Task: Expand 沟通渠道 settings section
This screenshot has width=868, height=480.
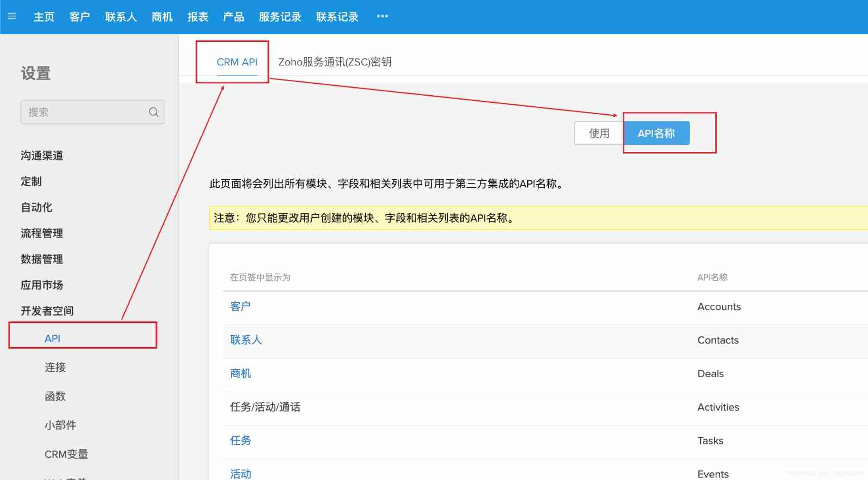Action: (42, 156)
